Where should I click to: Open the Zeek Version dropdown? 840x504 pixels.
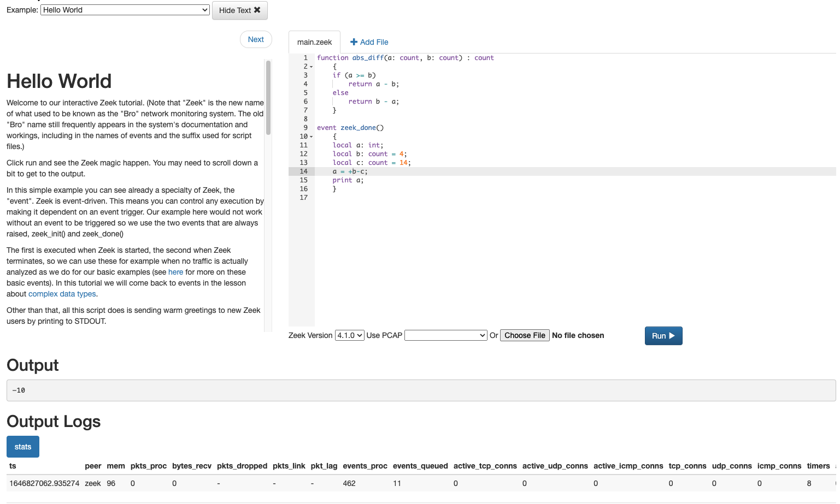(349, 335)
